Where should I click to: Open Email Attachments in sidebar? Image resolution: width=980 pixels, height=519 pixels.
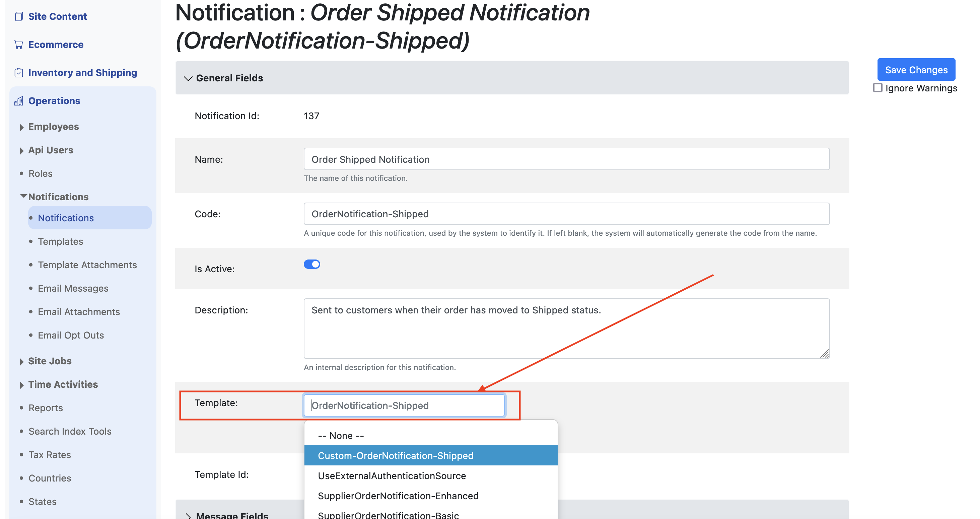(x=79, y=312)
